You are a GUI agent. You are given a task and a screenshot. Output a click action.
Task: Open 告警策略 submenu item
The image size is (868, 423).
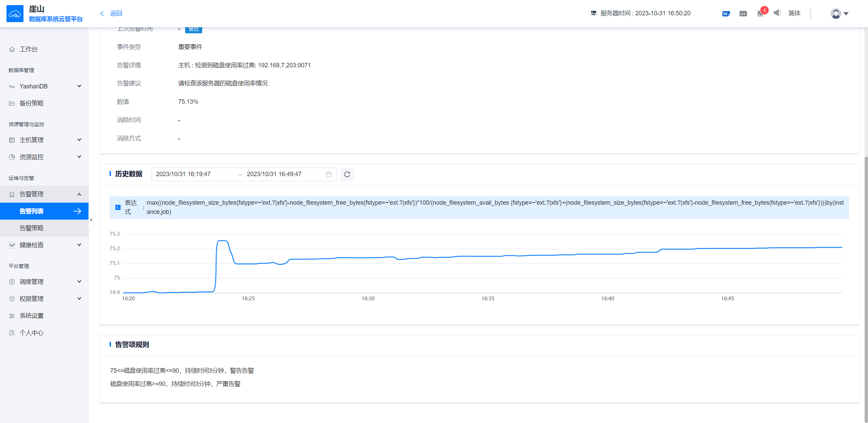[x=32, y=228]
